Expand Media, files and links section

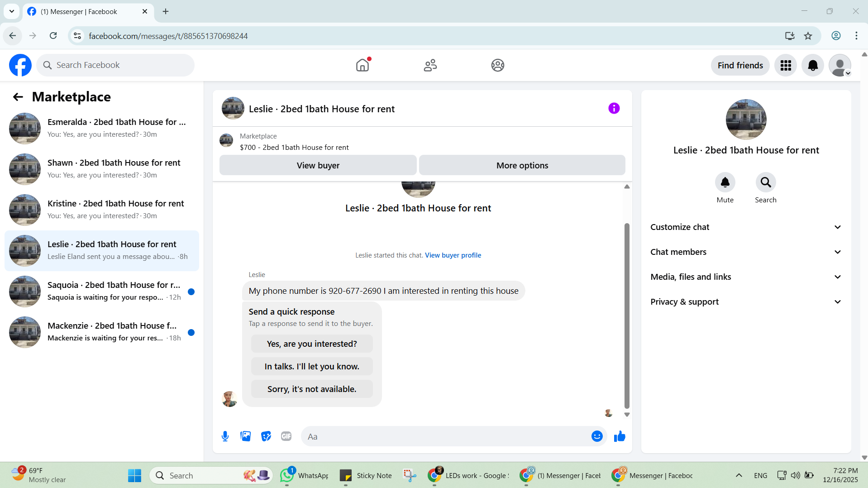(x=746, y=277)
